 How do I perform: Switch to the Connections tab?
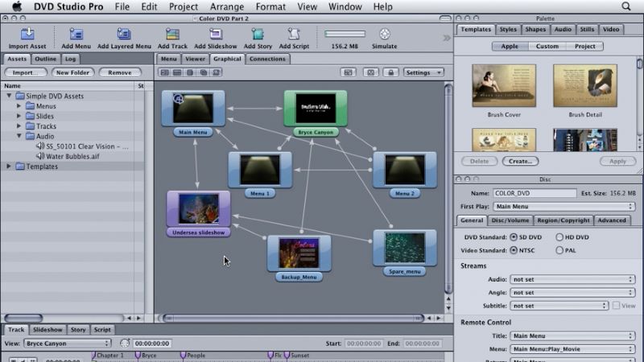click(x=267, y=59)
